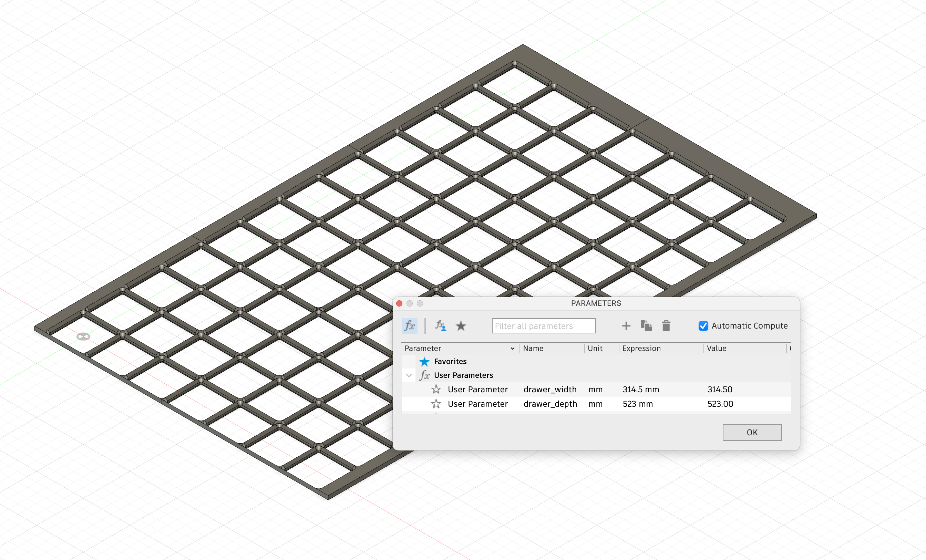Favorite the drawer_width parameter star

[x=436, y=390]
